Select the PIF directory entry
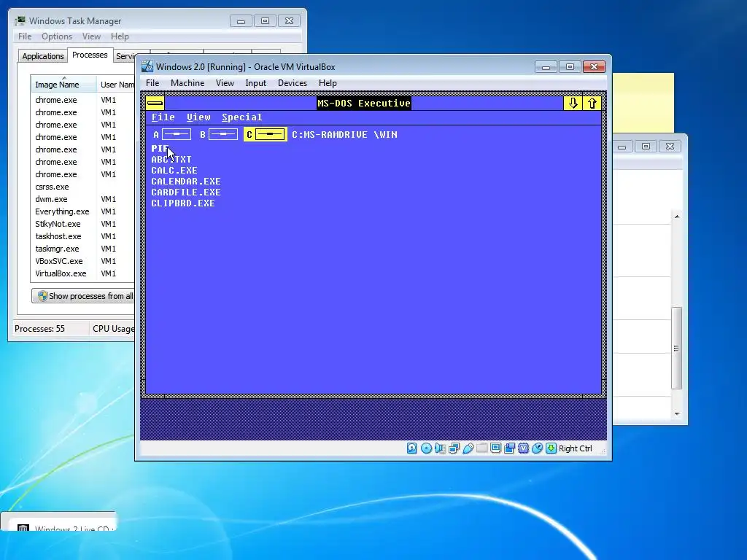This screenshot has width=747, height=560. click(160, 148)
